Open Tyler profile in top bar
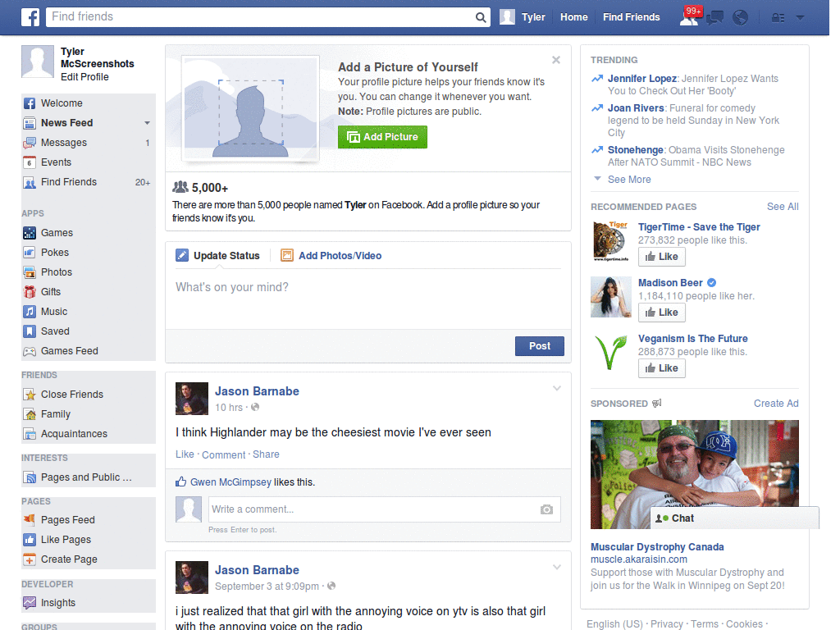 point(523,17)
